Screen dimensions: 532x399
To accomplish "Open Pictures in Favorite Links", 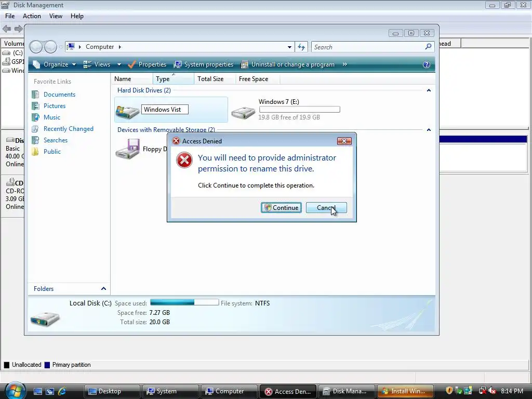I will [54, 106].
